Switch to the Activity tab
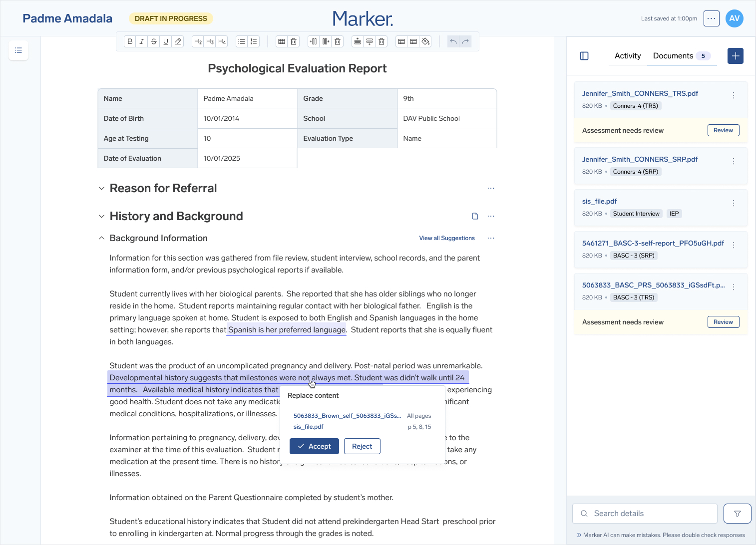The height and width of the screenshot is (545, 756). tap(628, 56)
